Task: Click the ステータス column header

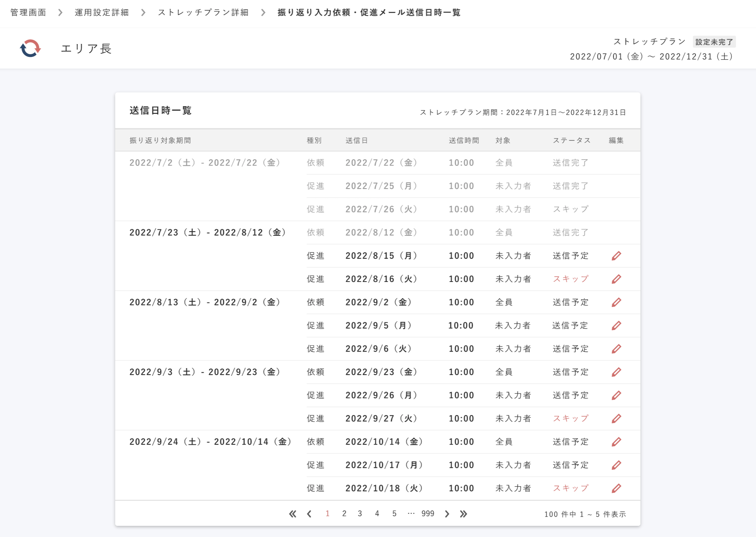Action: coord(572,140)
